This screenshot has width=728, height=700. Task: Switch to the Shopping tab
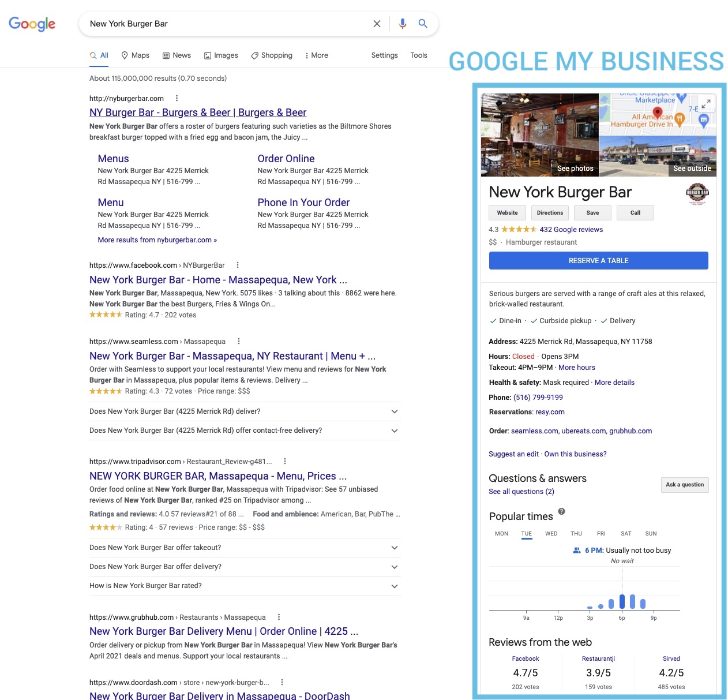click(272, 55)
